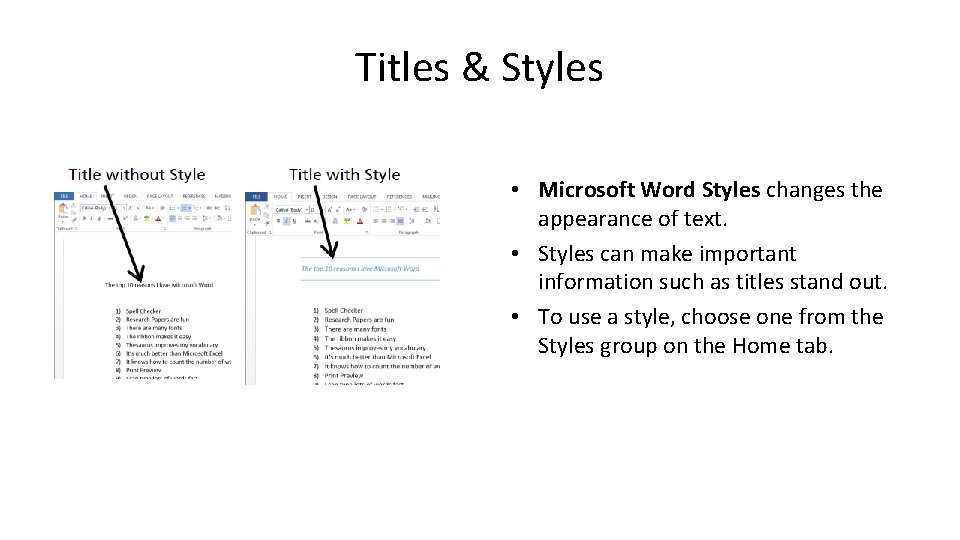Click 'Spell Checker' in the 'Title with Style' document
The width and height of the screenshot is (960, 540).
click(343, 310)
